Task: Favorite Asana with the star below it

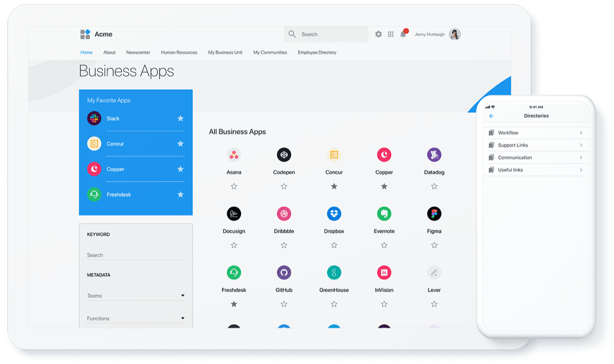Action: point(234,187)
